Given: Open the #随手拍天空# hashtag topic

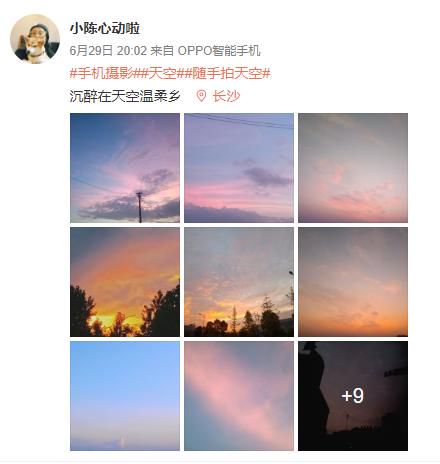Looking at the screenshot, I should (x=227, y=73).
